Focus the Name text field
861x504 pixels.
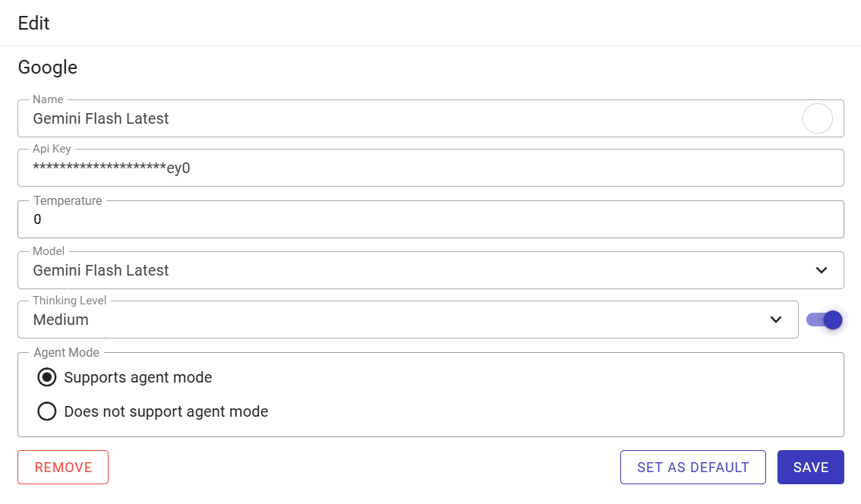410,118
